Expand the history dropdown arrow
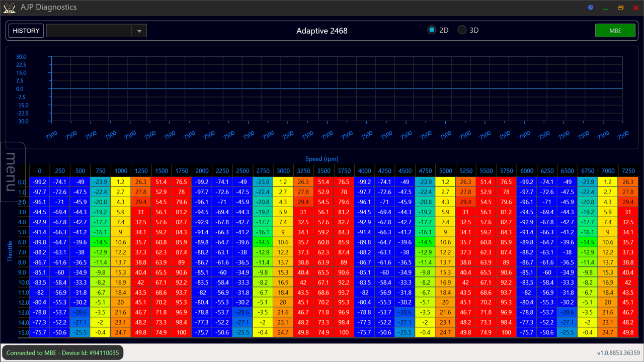This screenshot has width=644, height=362. pos(139,31)
